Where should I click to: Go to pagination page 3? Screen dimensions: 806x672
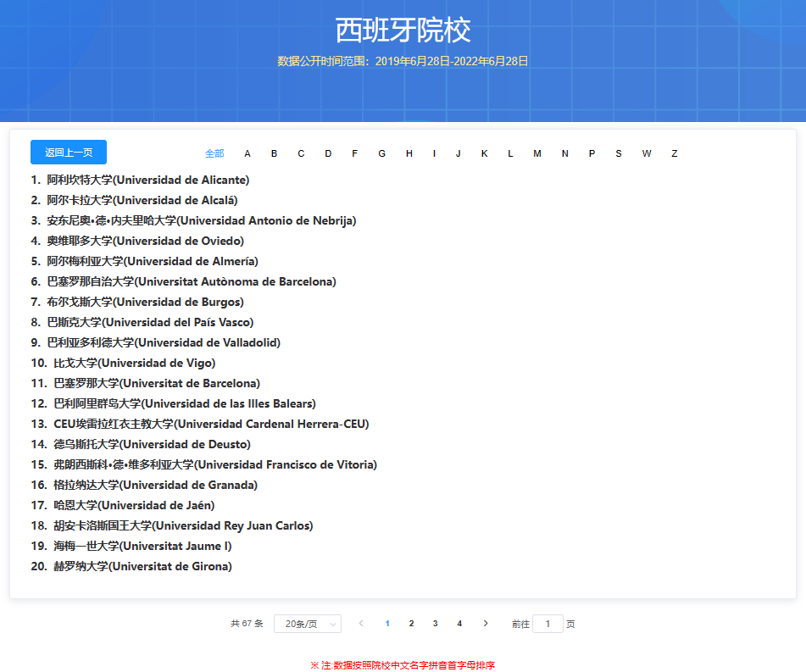[x=436, y=623]
